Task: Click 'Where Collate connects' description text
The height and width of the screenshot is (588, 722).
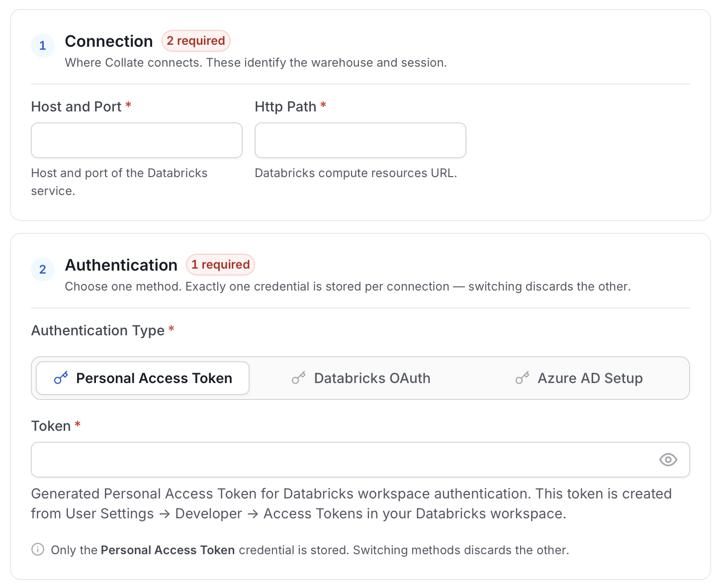Action: tap(256, 63)
